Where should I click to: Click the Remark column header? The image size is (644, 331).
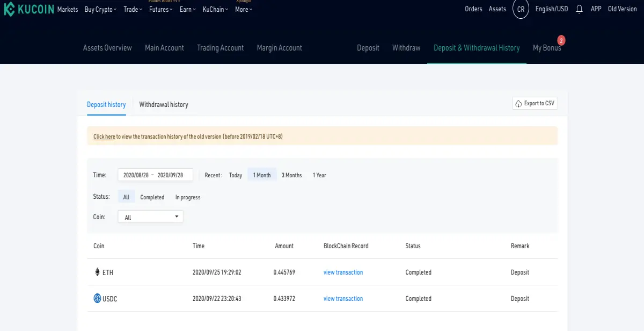520,246
